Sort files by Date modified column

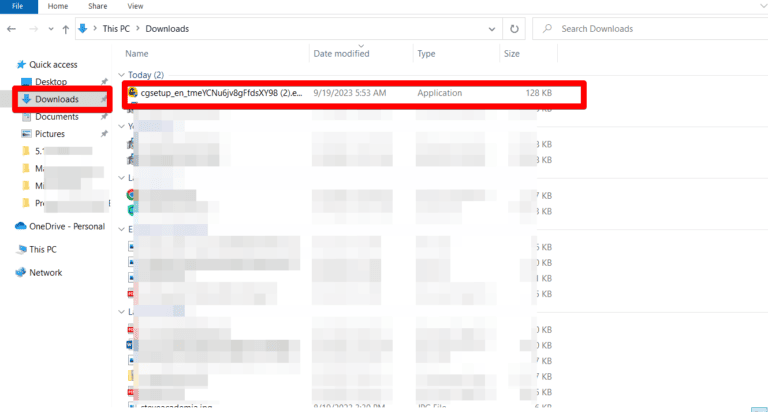coord(341,53)
